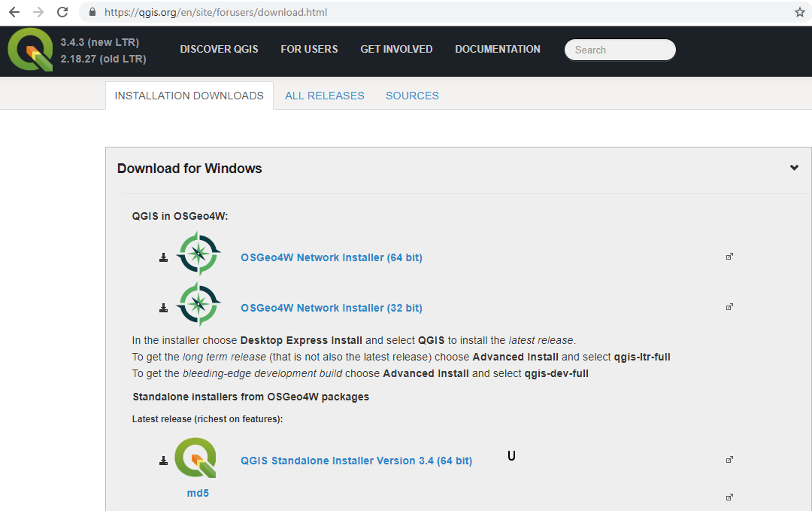The height and width of the screenshot is (511, 812).
Task: Click Standalone installers from OSGeo4W packages heading
Action: tap(250, 397)
